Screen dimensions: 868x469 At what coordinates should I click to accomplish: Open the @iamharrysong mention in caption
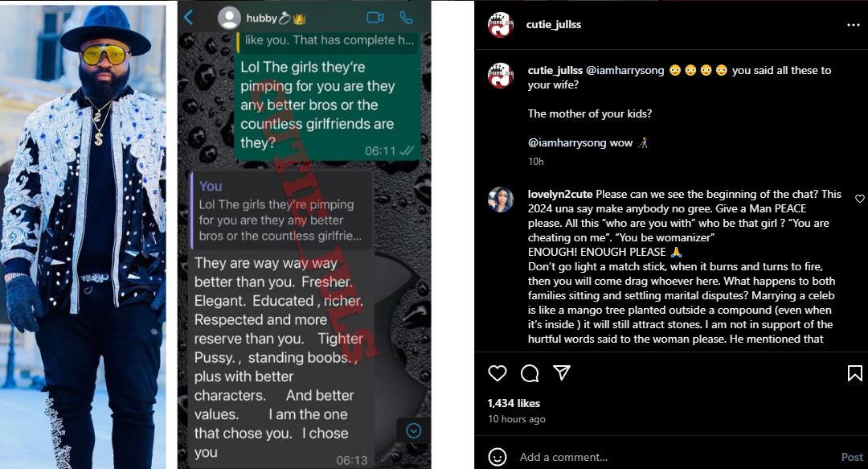(x=625, y=71)
